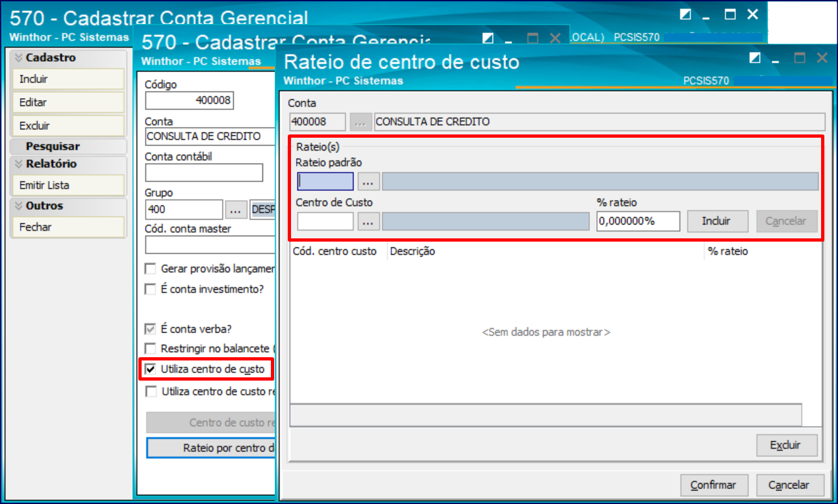Click the Conta lookup ellipsis in the Rateio dialog
This screenshot has height=504, width=838.
[361, 122]
